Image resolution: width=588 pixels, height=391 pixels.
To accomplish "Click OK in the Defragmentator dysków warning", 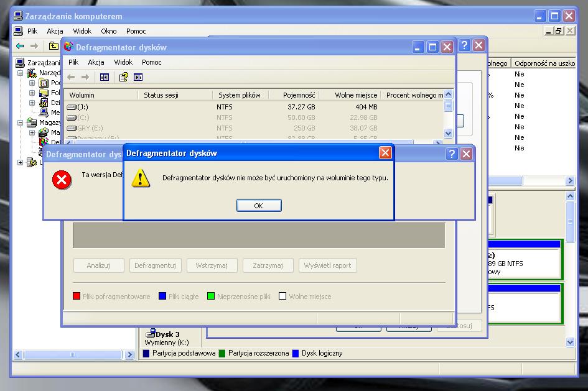I will [x=259, y=206].
